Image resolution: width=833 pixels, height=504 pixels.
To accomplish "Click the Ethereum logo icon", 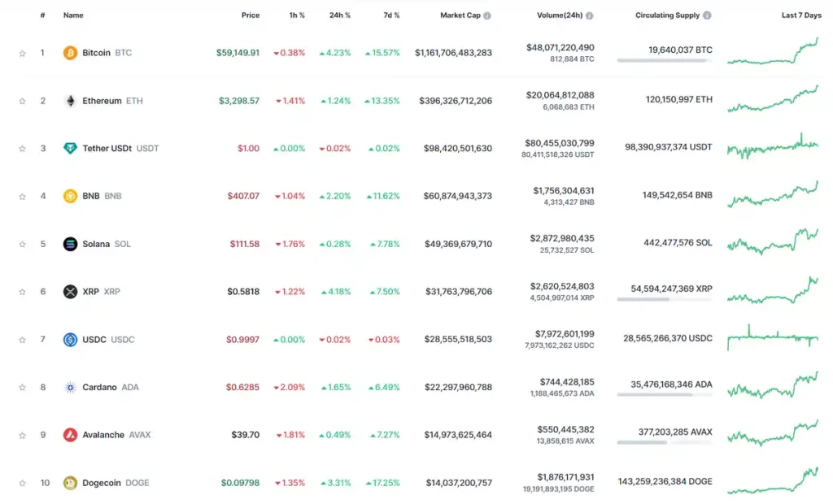I will pyautogui.click(x=71, y=101).
